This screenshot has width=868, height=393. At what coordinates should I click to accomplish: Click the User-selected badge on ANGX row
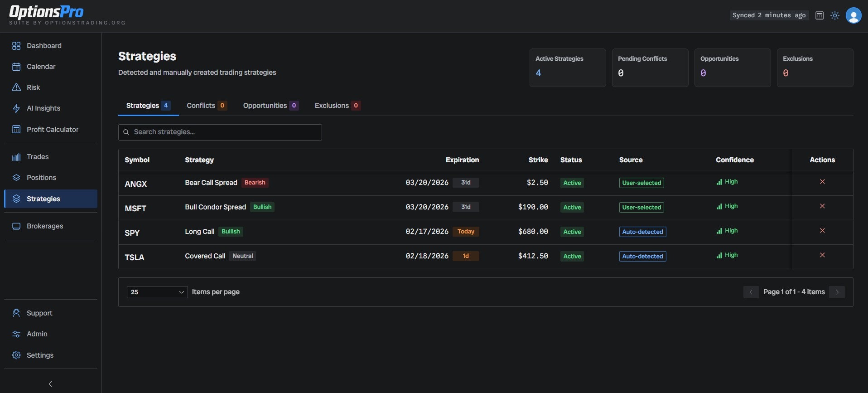[641, 183]
